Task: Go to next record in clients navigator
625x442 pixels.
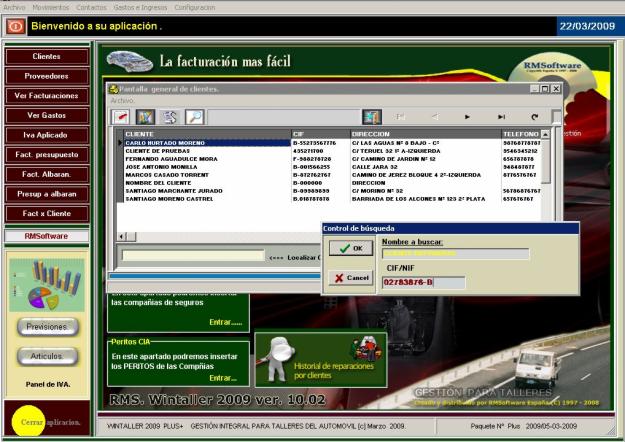Action: click(x=467, y=117)
